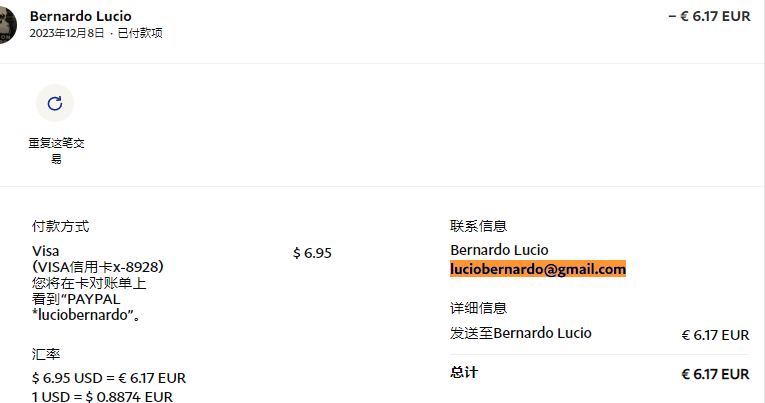Click Bernardo Lucio under 联系信息
The height and width of the screenshot is (403, 765).
tap(499, 250)
